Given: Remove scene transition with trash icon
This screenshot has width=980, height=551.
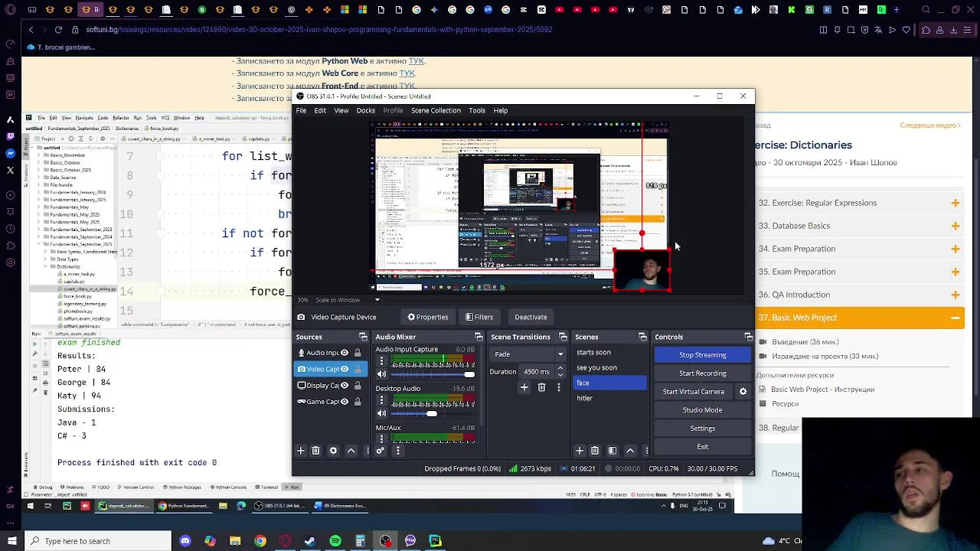Looking at the screenshot, I should coord(541,387).
